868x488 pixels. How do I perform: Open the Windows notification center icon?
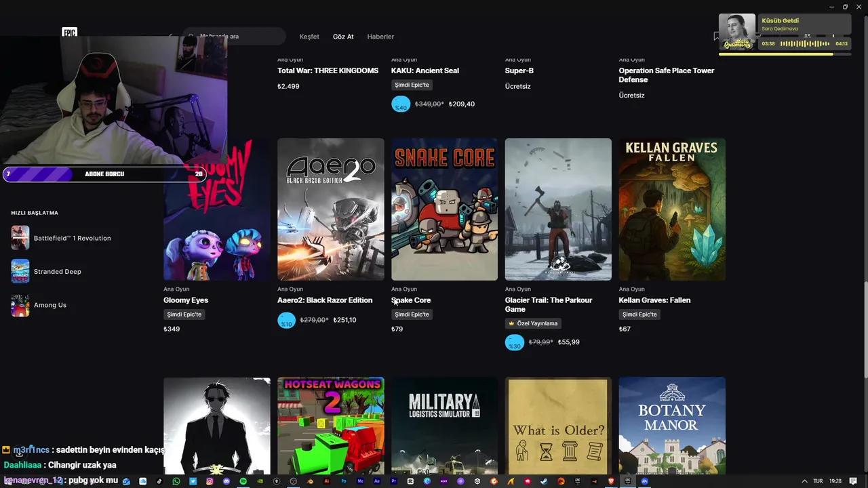pos(853,481)
